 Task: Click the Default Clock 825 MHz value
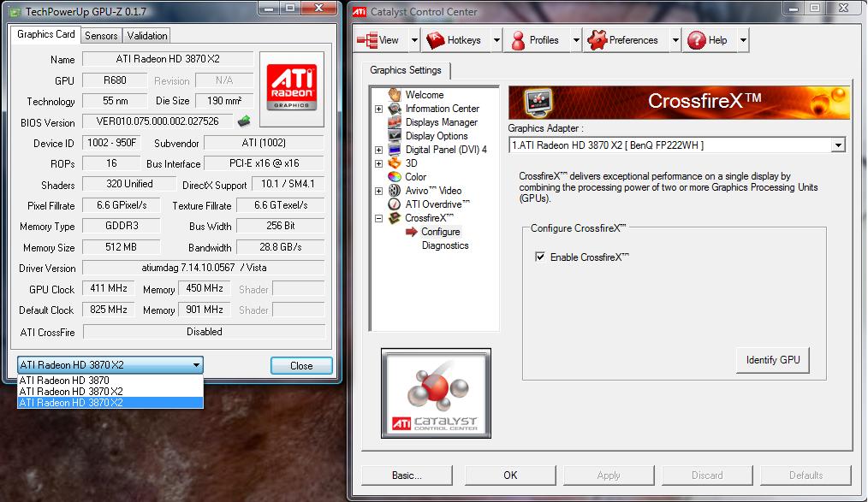coord(109,310)
